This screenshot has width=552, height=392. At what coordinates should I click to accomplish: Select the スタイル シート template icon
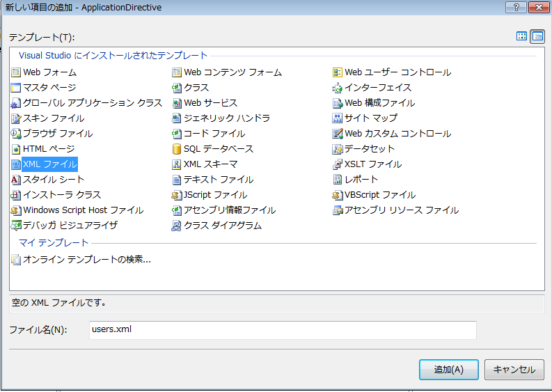(x=16, y=180)
